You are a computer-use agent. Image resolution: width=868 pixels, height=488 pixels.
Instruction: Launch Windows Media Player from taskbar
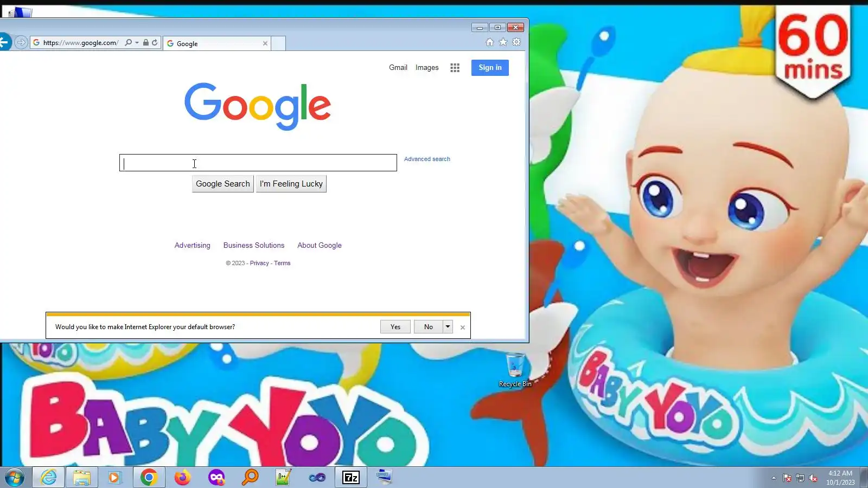pos(114,477)
